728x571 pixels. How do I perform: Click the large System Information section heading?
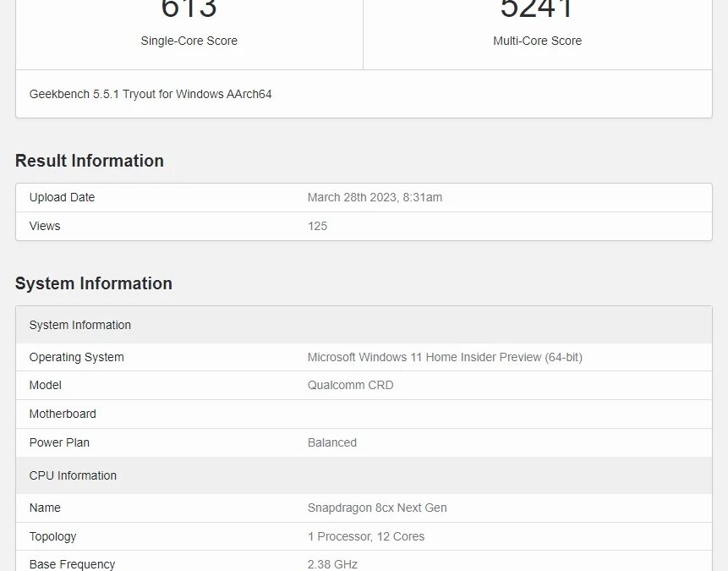pos(94,283)
